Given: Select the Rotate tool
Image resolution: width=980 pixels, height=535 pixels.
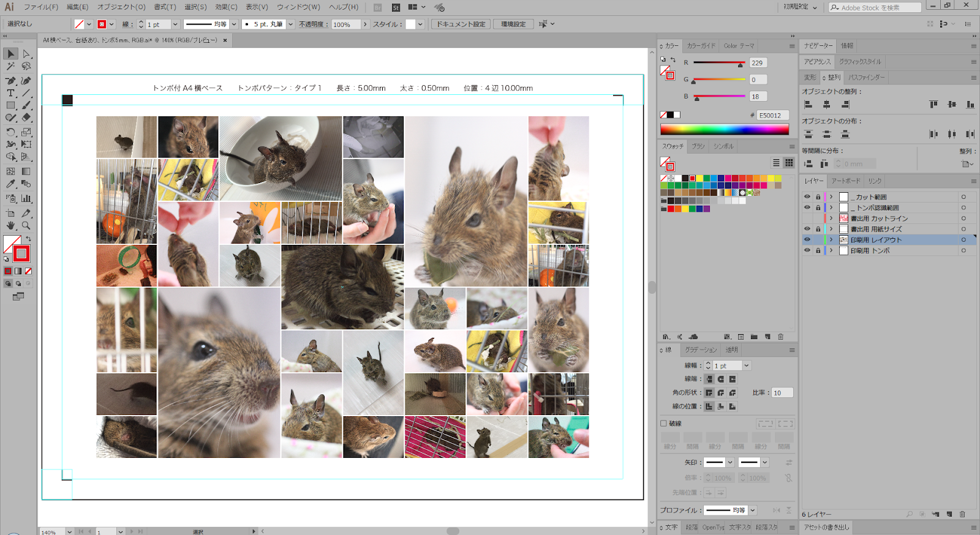Looking at the screenshot, I should (x=10, y=132).
